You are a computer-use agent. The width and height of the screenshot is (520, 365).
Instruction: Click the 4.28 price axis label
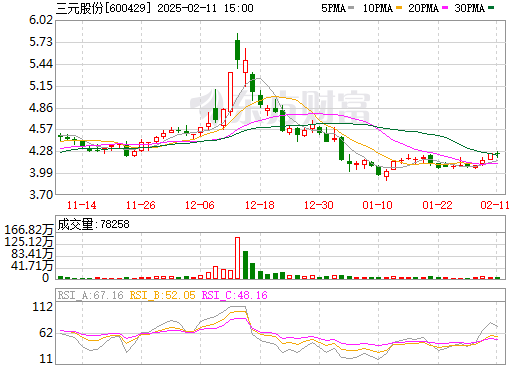(x=41, y=151)
